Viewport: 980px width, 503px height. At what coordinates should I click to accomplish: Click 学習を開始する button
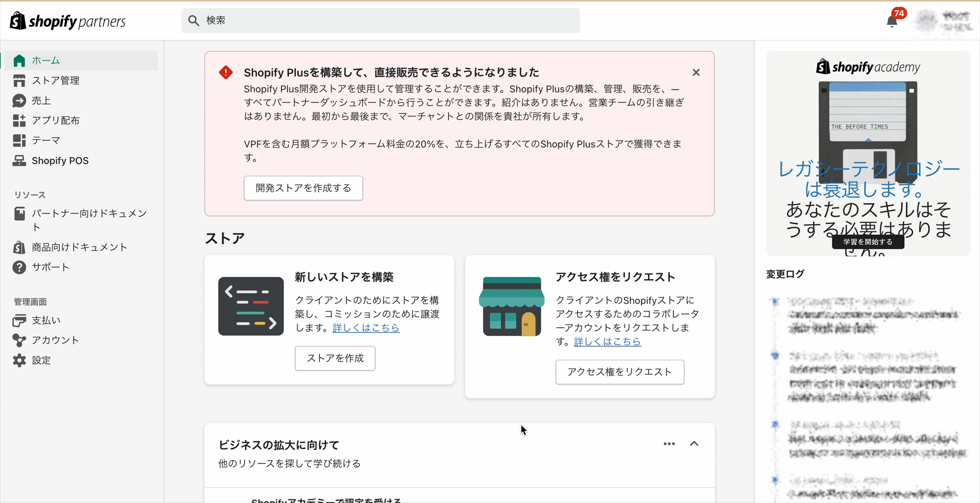coord(868,242)
